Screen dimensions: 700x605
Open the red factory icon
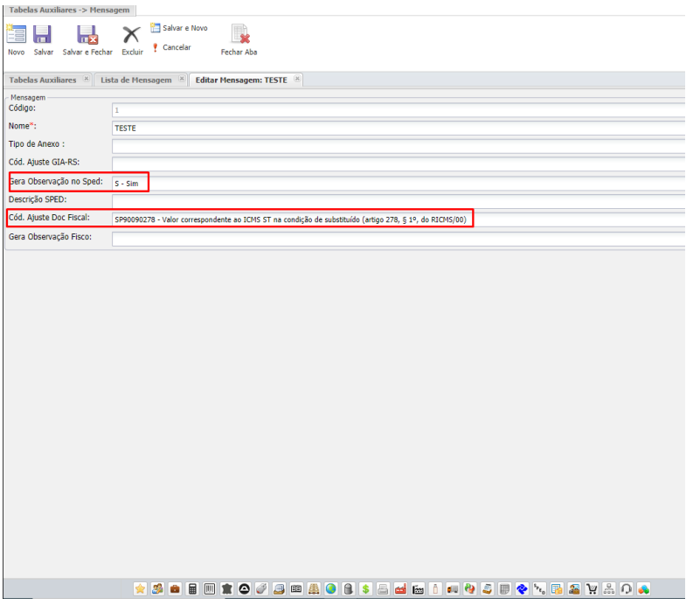(400, 589)
